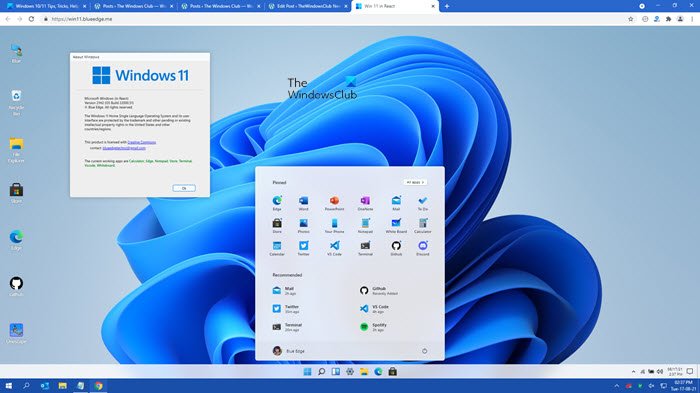The height and width of the screenshot is (393, 700).
Task: Reload the page in Chrome
Action: [x=31, y=19]
